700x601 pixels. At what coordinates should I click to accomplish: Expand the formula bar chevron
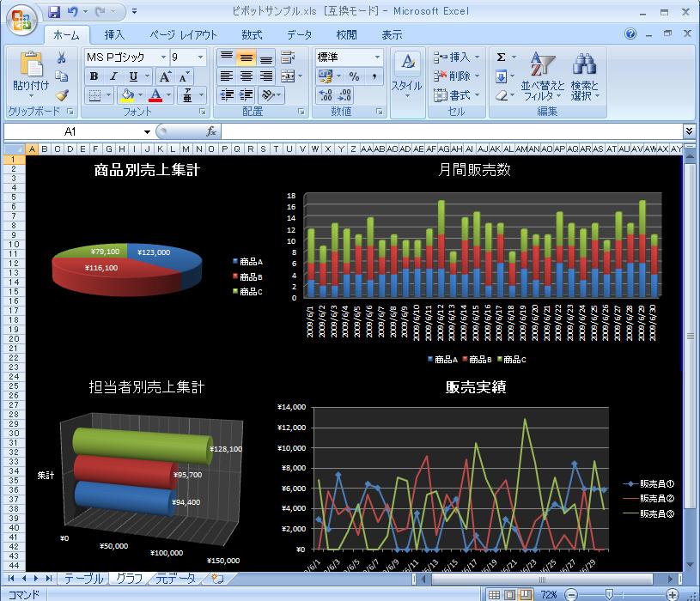point(689,131)
